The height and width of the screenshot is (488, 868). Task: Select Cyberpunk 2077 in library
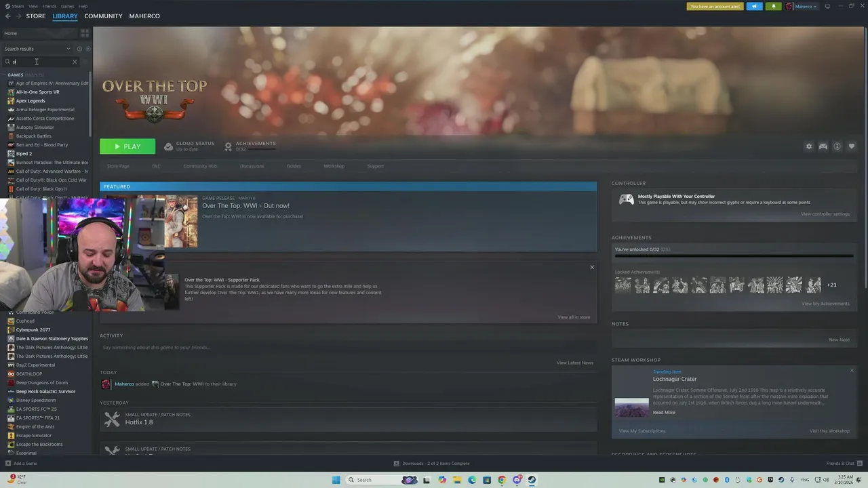click(33, 330)
